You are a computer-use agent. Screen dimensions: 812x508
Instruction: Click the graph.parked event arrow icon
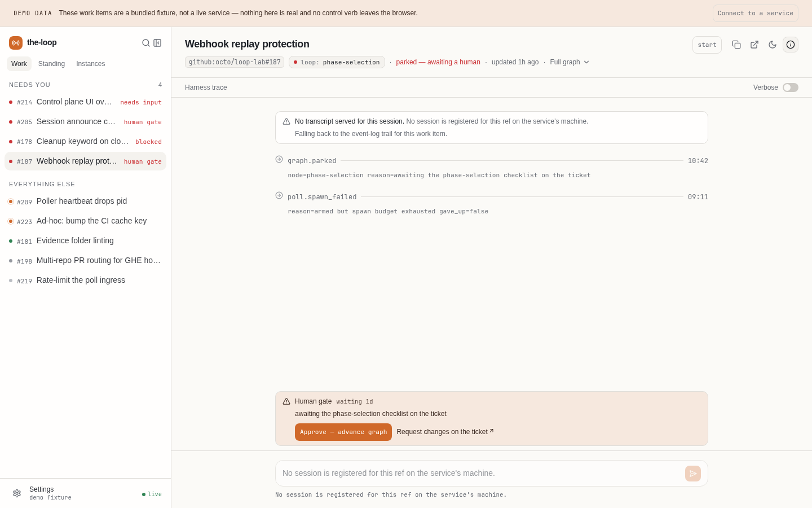pyautogui.click(x=279, y=159)
